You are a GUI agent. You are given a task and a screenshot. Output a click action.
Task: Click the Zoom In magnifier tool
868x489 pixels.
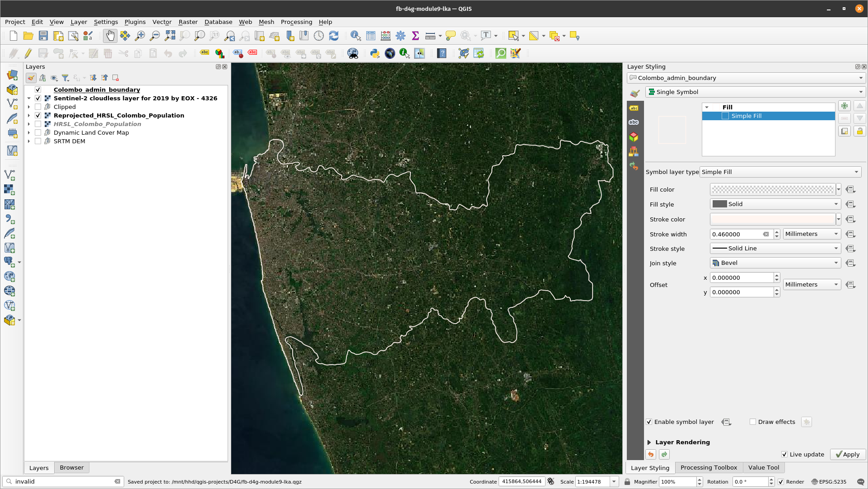[x=140, y=36]
